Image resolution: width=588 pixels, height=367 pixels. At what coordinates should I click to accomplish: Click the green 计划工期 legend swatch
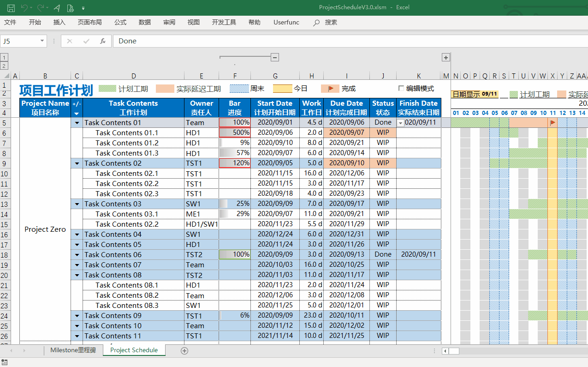point(107,89)
